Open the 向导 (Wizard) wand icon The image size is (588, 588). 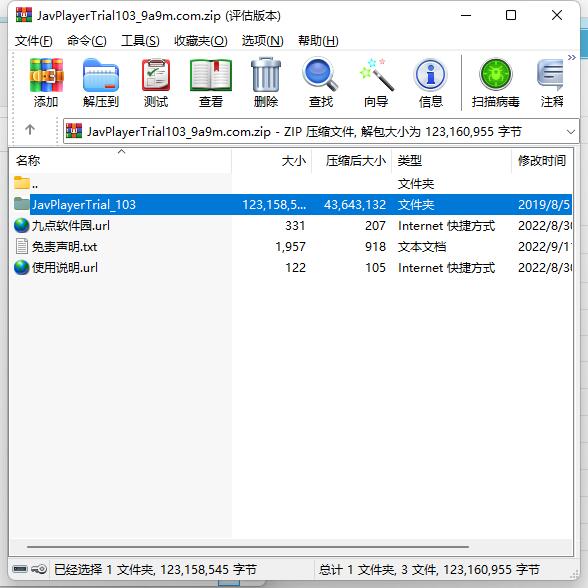tap(376, 75)
